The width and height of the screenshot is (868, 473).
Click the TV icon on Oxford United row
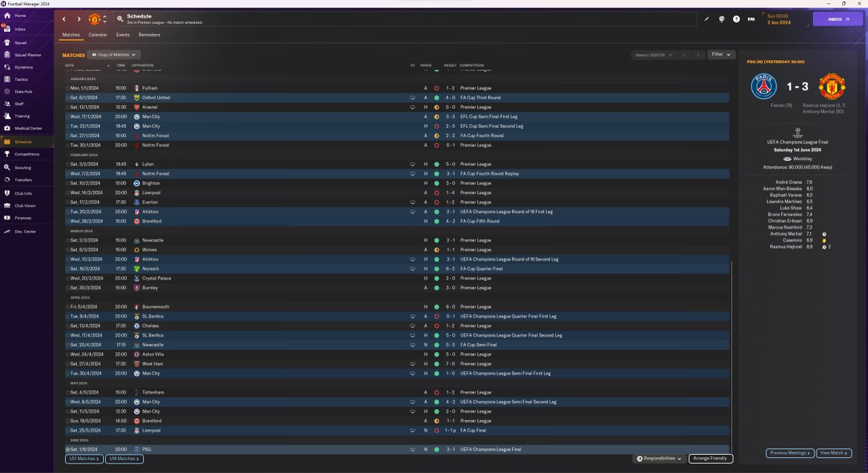click(412, 98)
